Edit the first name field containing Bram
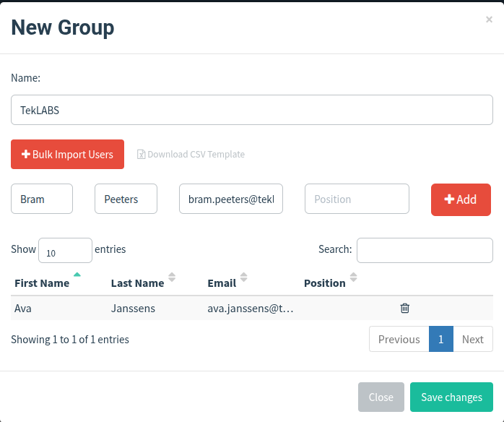504x422 pixels. 42,199
